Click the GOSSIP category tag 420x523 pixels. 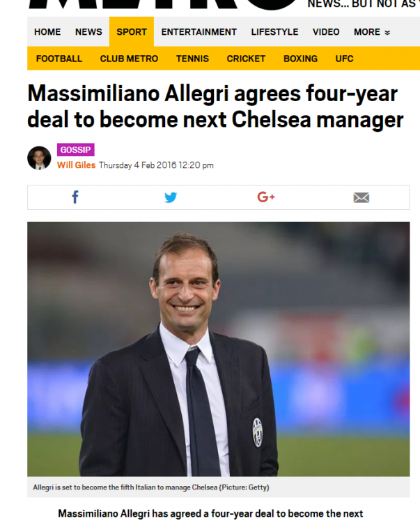pyautogui.click(x=76, y=150)
